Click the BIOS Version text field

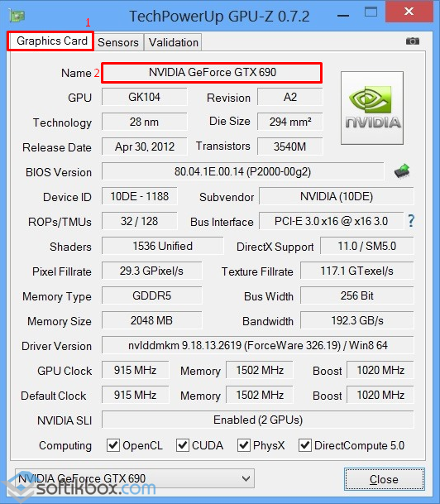(243, 171)
